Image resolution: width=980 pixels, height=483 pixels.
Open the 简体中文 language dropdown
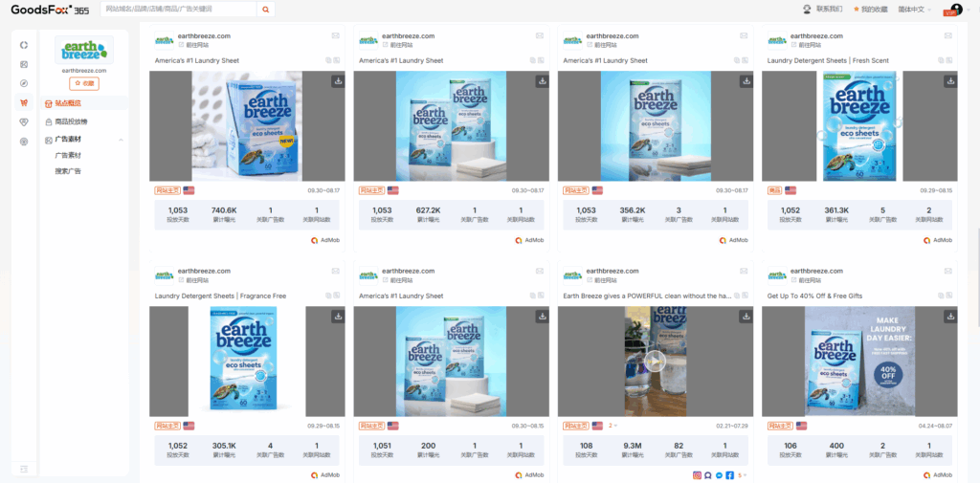point(914,10)
